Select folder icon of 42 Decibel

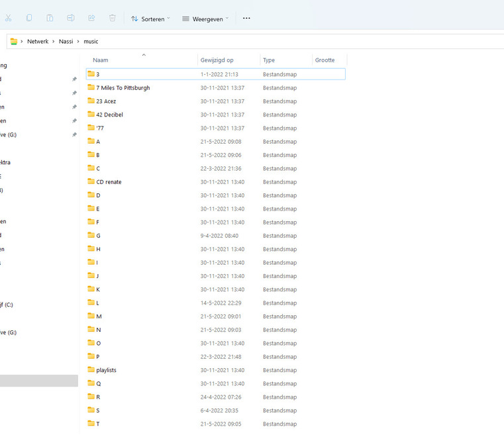91,115
